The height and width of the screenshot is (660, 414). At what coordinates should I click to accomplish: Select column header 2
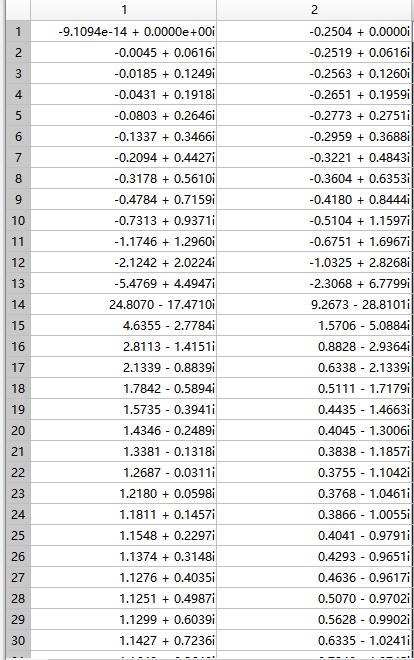pyautogui.click(x=314, y=10)
